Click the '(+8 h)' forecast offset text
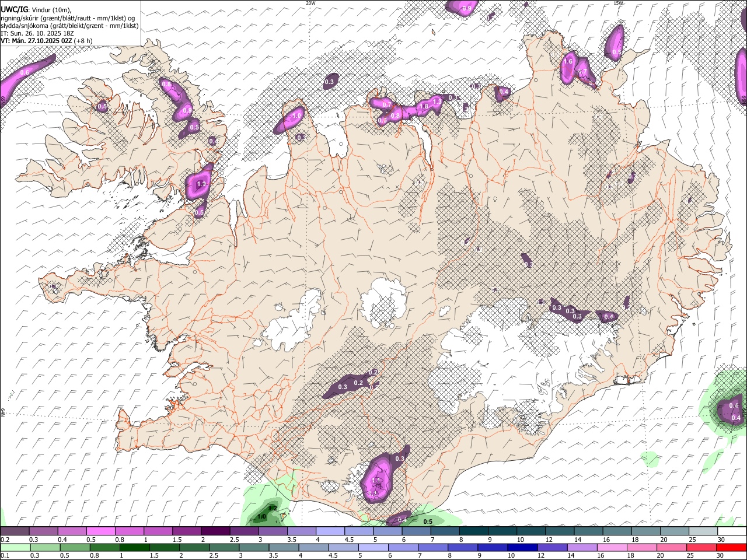747x560 pixels. [x=84, y=41]
